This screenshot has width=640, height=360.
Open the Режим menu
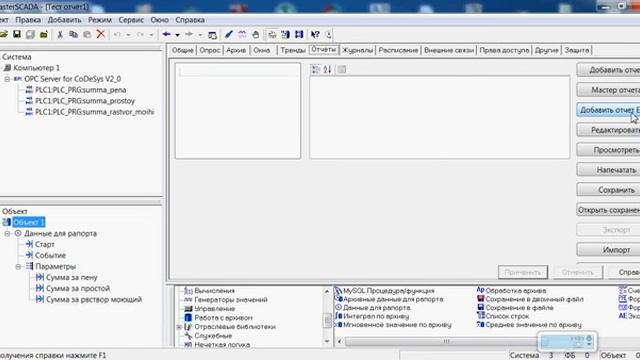(100, 20)
